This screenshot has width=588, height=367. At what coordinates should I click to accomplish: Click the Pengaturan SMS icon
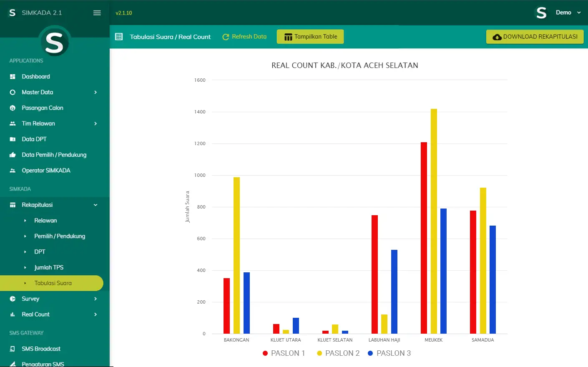coord(13,364)
